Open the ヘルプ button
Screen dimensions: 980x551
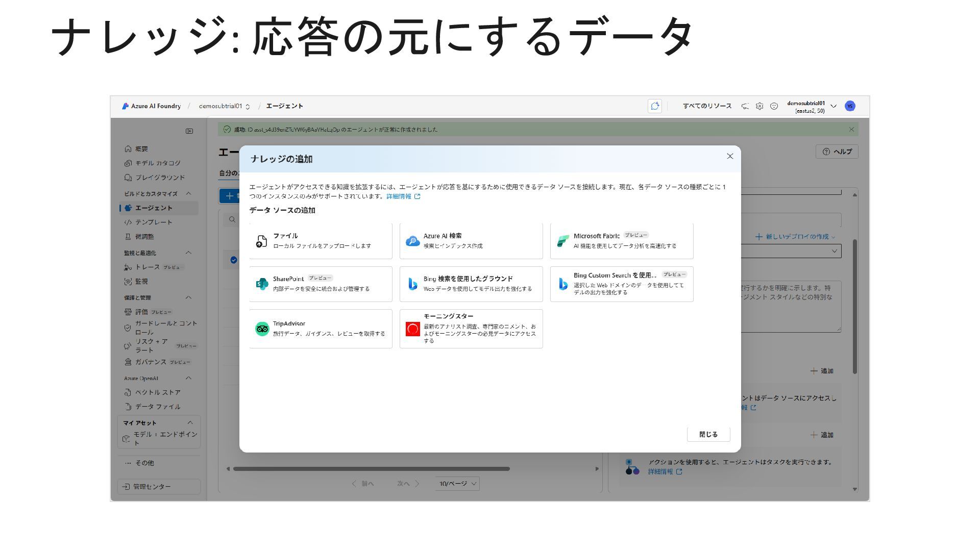(837, 152)
